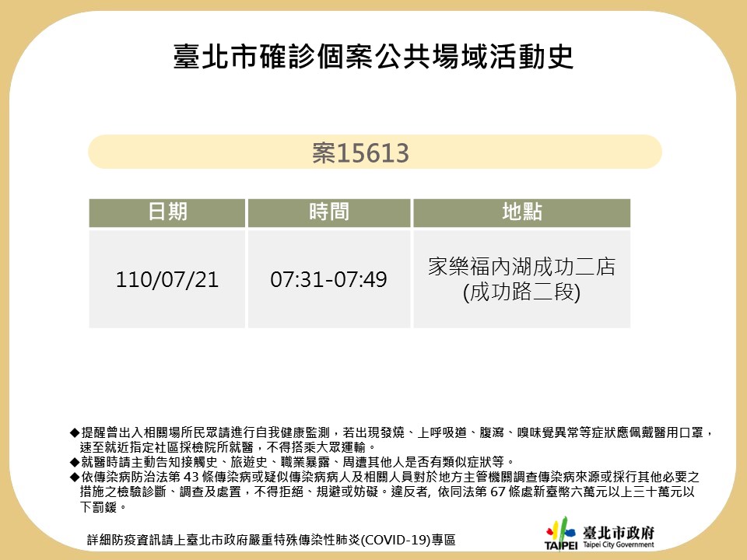Click the 日期 column header
Image resolution: width=747 pixels, height=560 pixels.
pyautogui.click(x=167, y=212)
